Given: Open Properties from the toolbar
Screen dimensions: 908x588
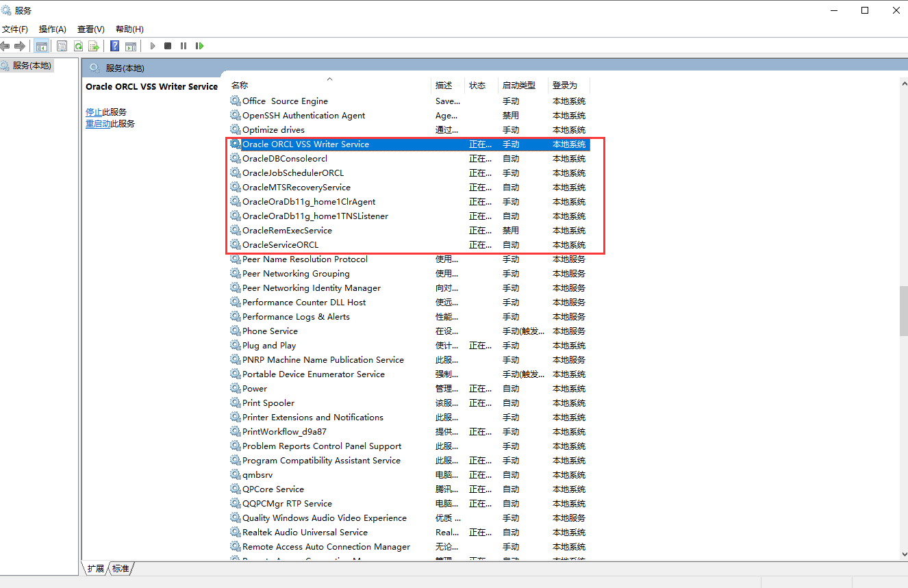Looking at the screenshot, I should point(62,45).
